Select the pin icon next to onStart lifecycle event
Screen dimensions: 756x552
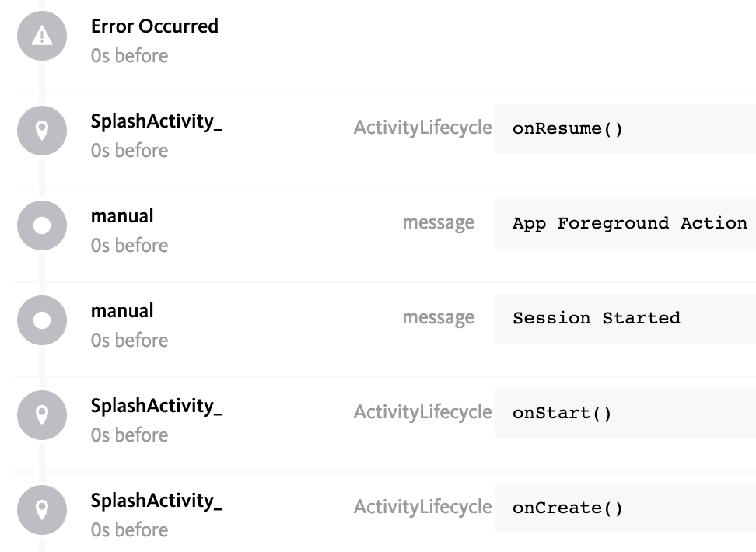(41, 415)
